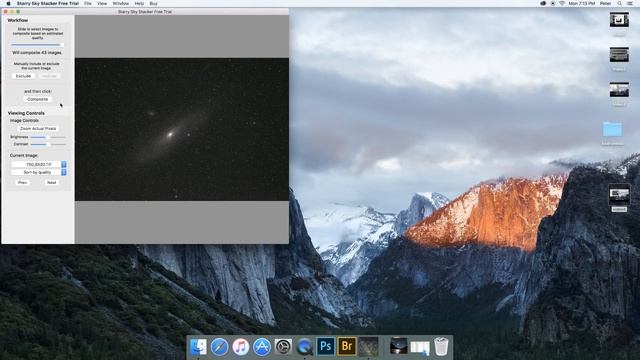Select the topmost desktop file thumbnail

point(619,20)
